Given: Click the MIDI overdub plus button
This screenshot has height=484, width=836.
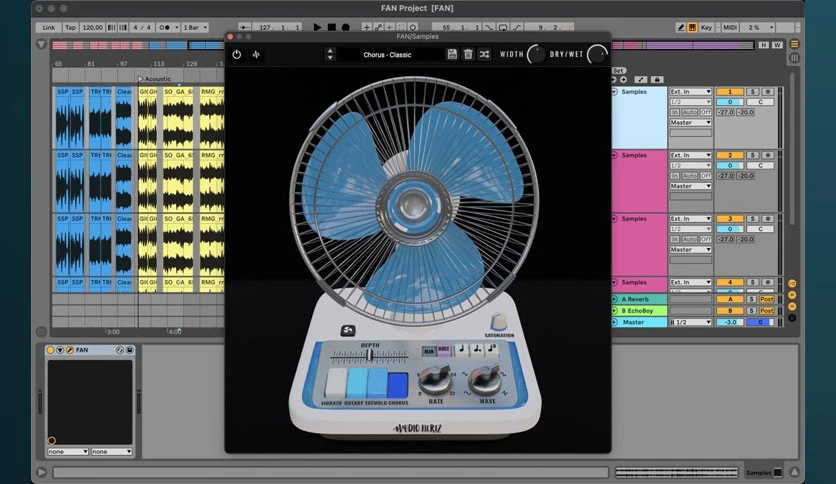Looking at the screenshot, I should 366,27.
